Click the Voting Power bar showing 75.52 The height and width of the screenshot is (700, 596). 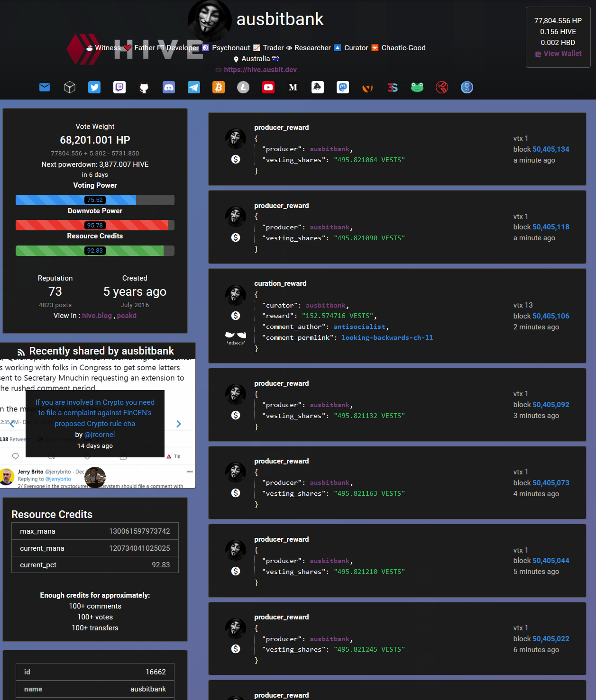tap(95, 200)
